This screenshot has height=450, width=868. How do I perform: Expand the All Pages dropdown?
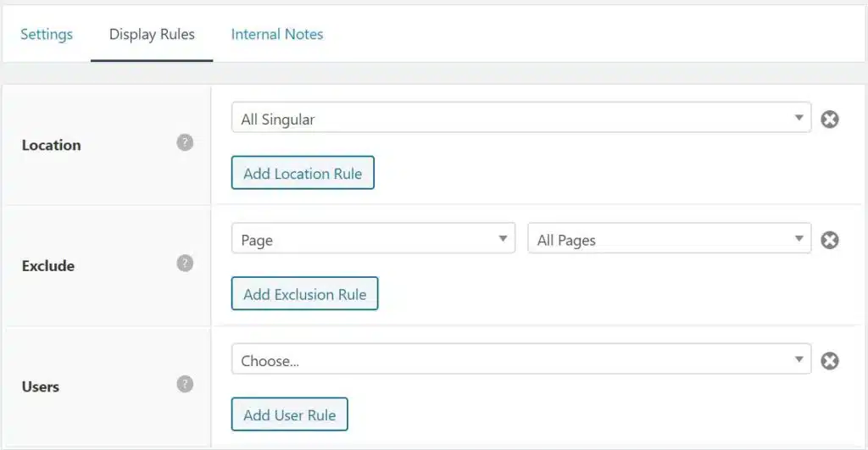(x=670, y=238)
